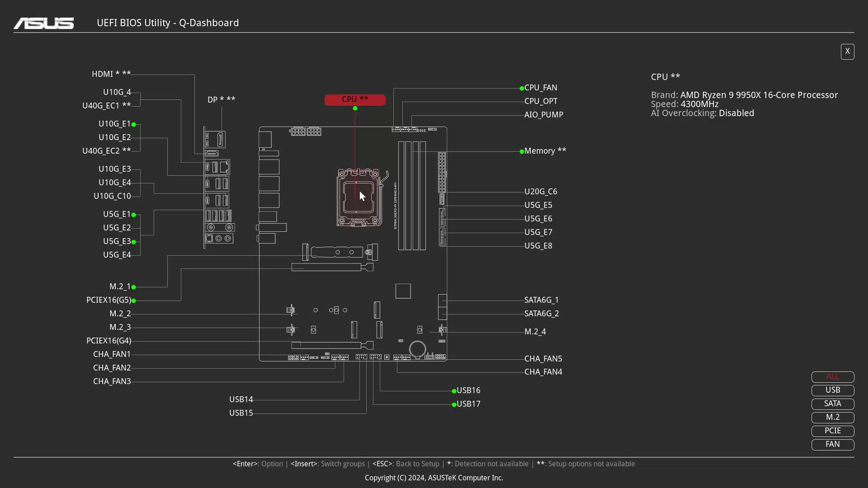The width and height of the screenshot is (868, 488).
Task: Select the HDMI * ** port label
Action: pyautogui.click(x=111, y=74)
